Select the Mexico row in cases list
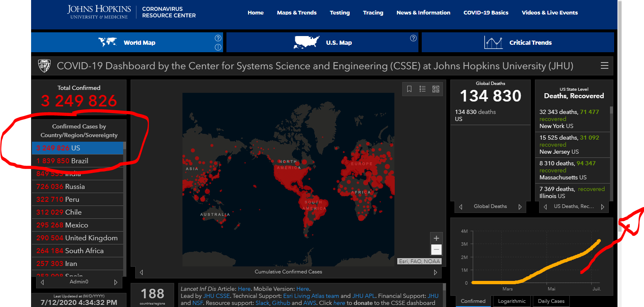 tap(78, 225)
